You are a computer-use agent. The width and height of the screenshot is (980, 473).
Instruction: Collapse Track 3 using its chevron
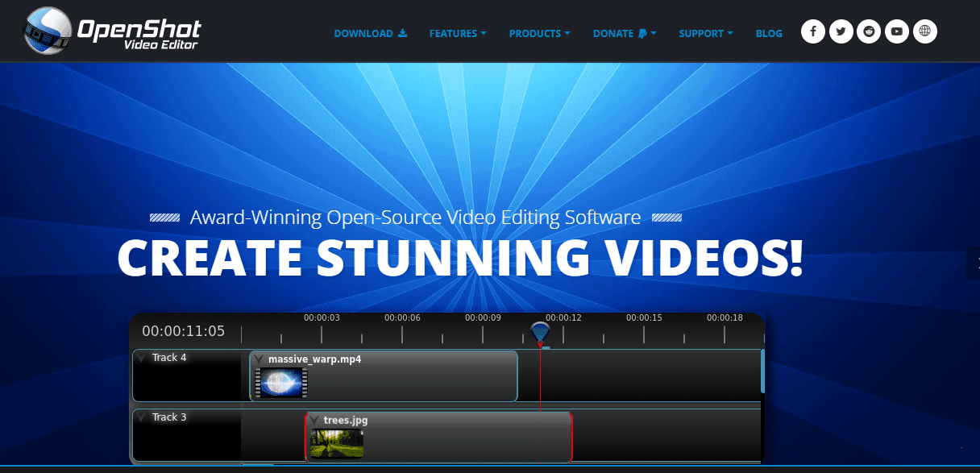tap(143, 417)
